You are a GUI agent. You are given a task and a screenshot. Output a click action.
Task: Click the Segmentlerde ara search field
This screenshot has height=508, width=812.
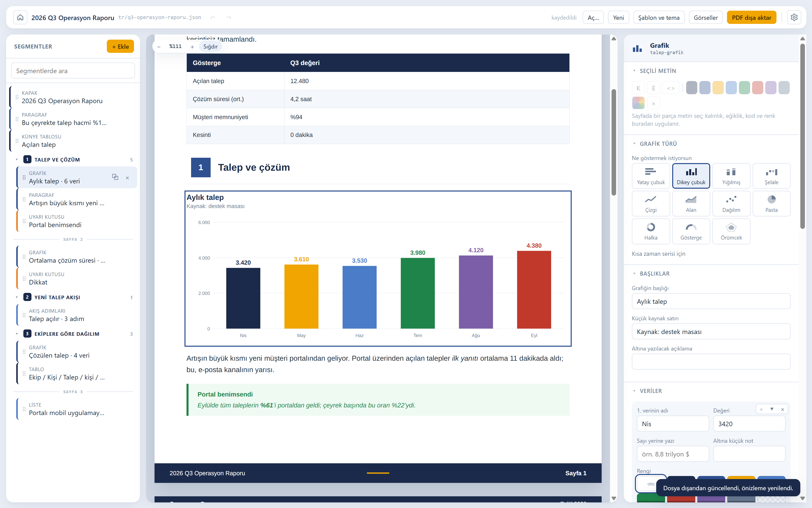[x=73, y=71]
